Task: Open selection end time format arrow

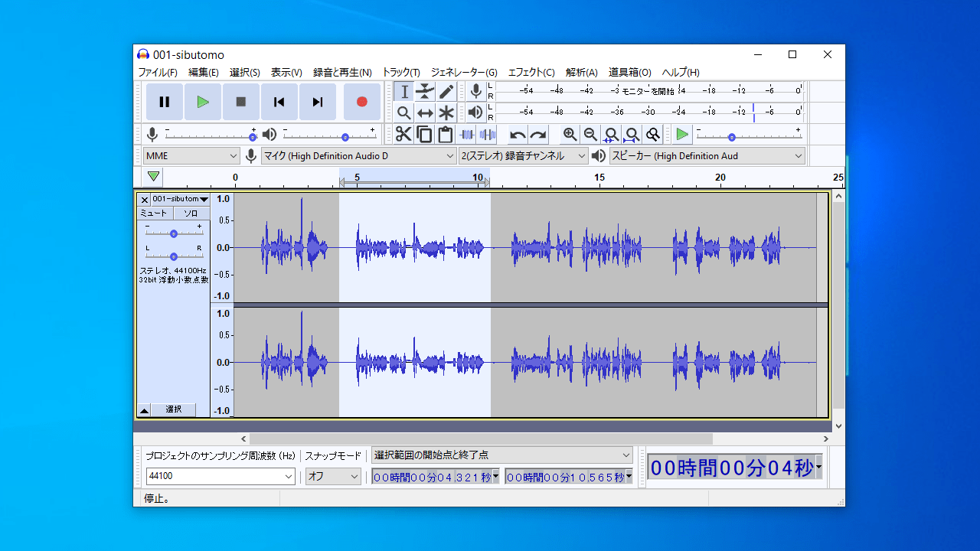Action: click(629, 476)
